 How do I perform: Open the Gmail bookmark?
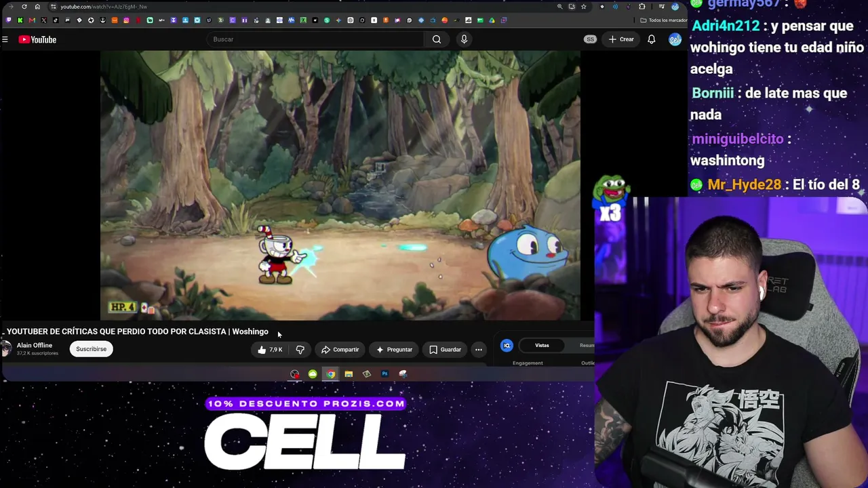[32, 20]
